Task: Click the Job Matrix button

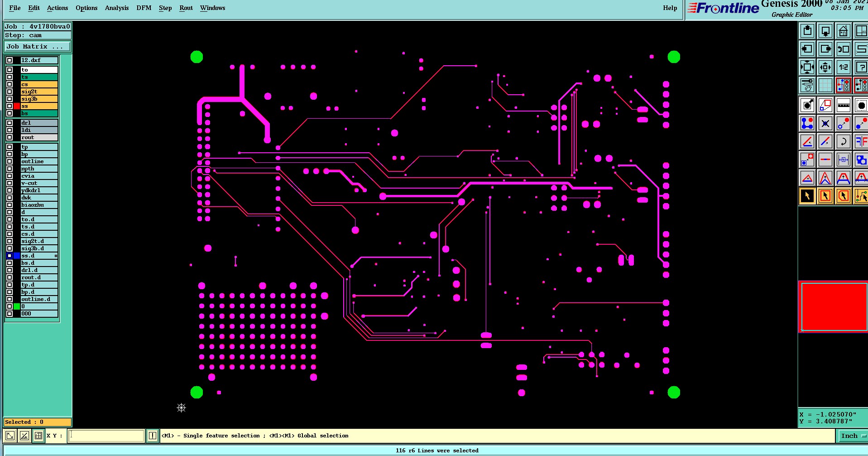Action: [38, 46]
